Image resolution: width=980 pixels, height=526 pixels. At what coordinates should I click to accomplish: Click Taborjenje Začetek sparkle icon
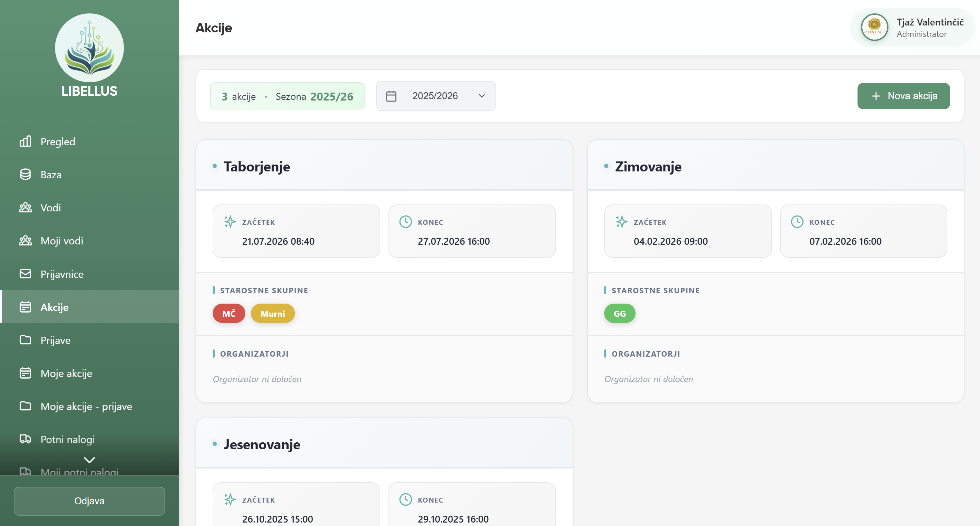point(230,221)
